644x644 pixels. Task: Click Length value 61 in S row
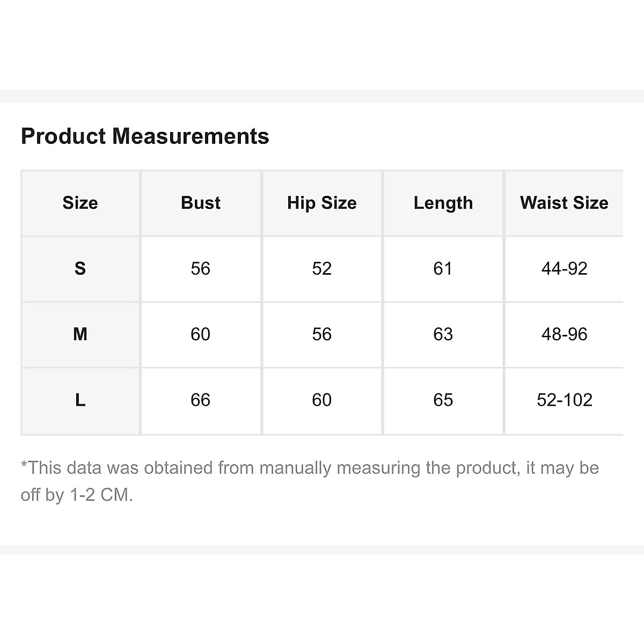443,268
